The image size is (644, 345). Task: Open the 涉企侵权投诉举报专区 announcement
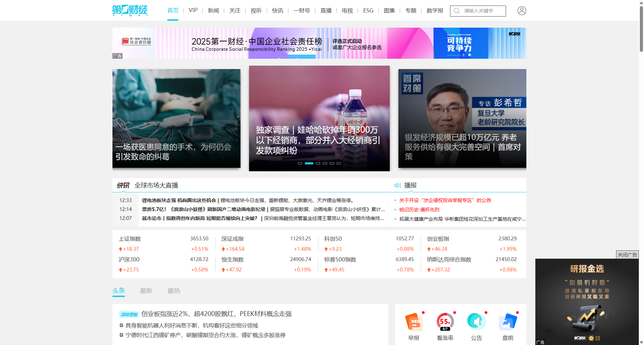(445, 200)
